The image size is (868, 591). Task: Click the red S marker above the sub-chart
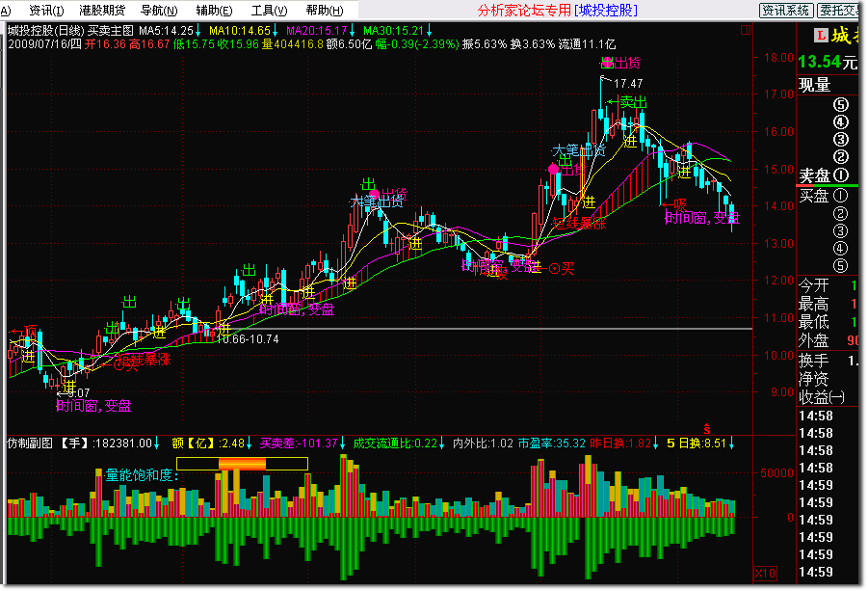(707, 429)
